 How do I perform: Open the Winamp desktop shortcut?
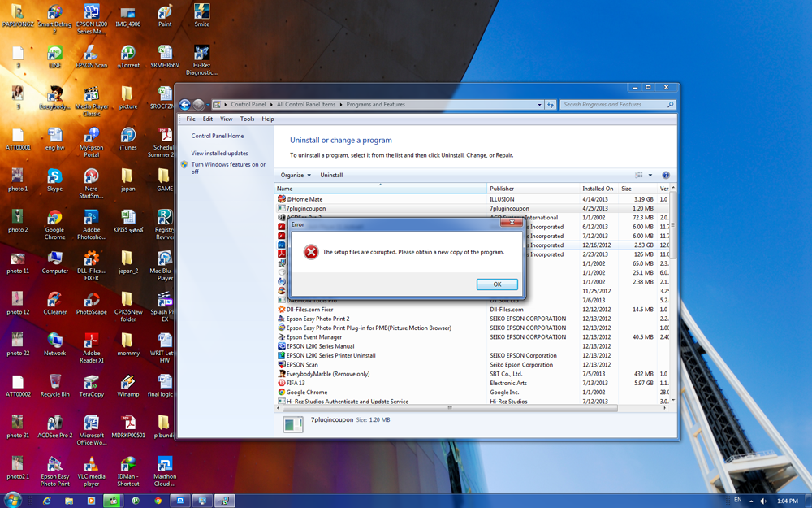[128, 385]
